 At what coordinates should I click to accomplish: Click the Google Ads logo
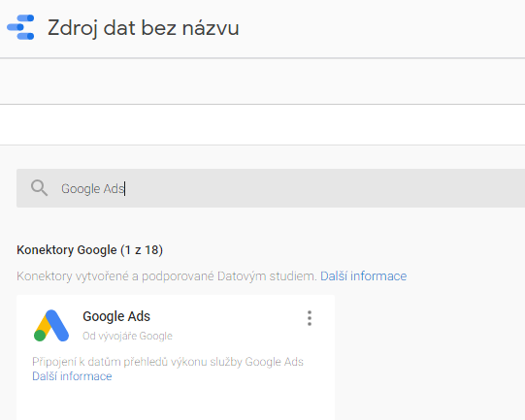(x=51, y=325)
